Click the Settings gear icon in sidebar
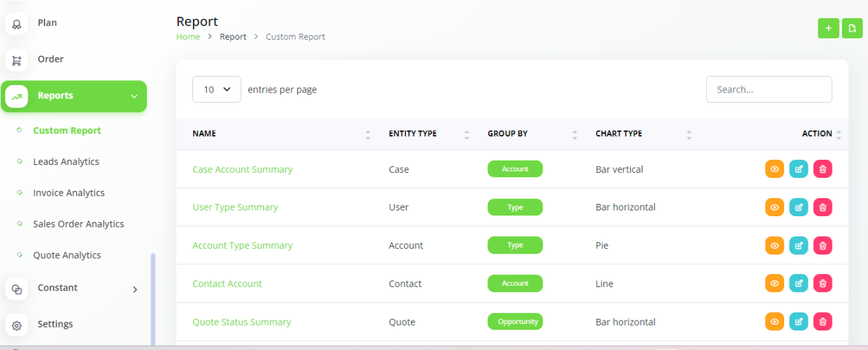The height and width of the screenshot is (350, 868). pos(17,325)
